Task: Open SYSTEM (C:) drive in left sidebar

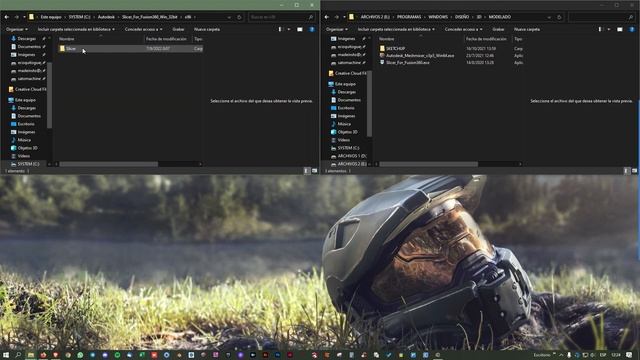Action: click(25, 164)
